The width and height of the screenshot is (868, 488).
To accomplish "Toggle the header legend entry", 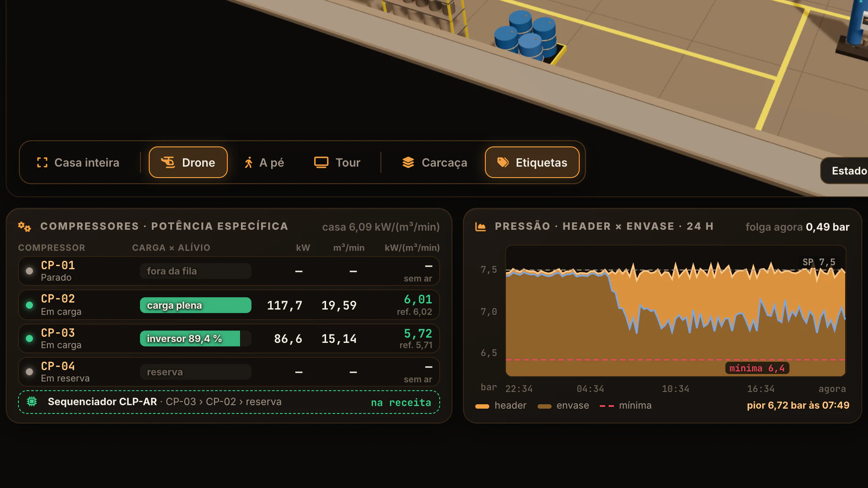I will coord(501,406).
